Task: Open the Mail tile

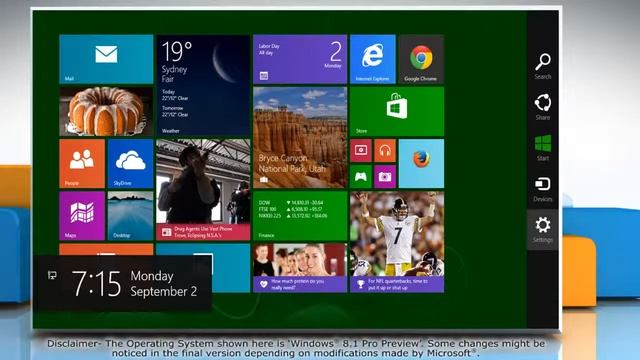Action: 106,59
